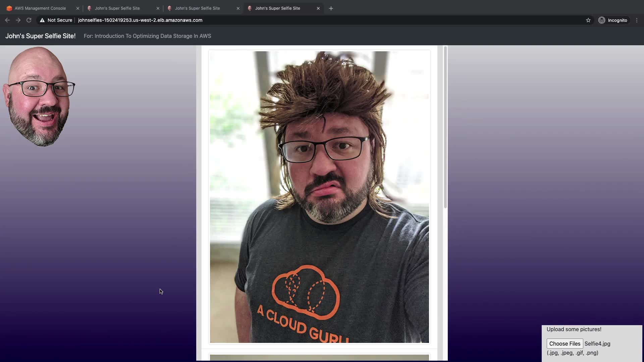Click the bald man's face logo image

39,97
